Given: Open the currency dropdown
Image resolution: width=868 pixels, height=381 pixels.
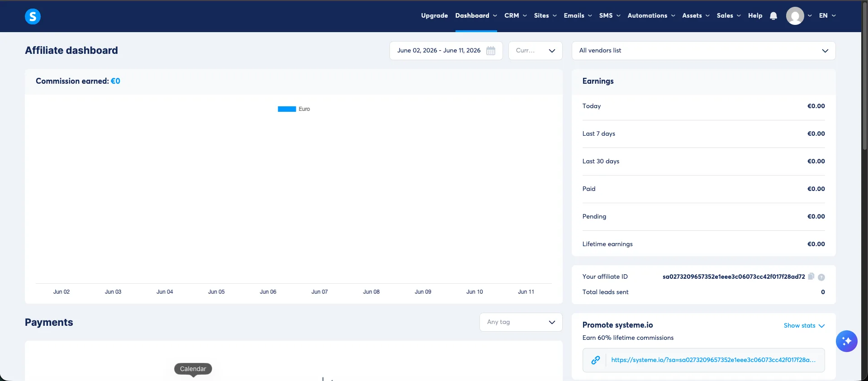Looking at the screenshot, I should pyautogui.click(x=536, y=51).
